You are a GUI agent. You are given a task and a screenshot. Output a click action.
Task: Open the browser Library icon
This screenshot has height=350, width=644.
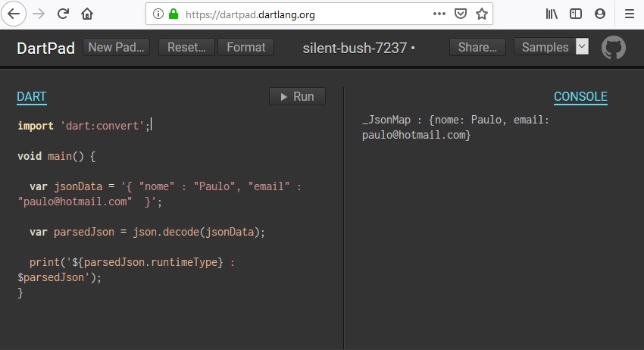click(552, 14)
